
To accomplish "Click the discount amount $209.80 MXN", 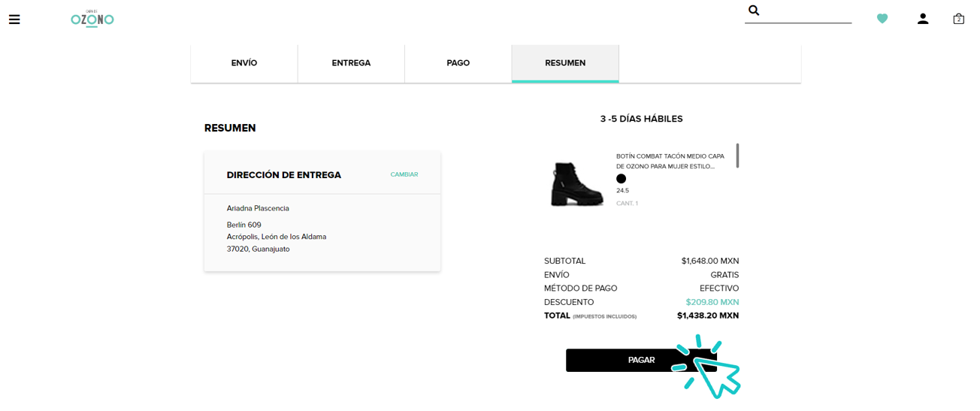I will 712,302.
